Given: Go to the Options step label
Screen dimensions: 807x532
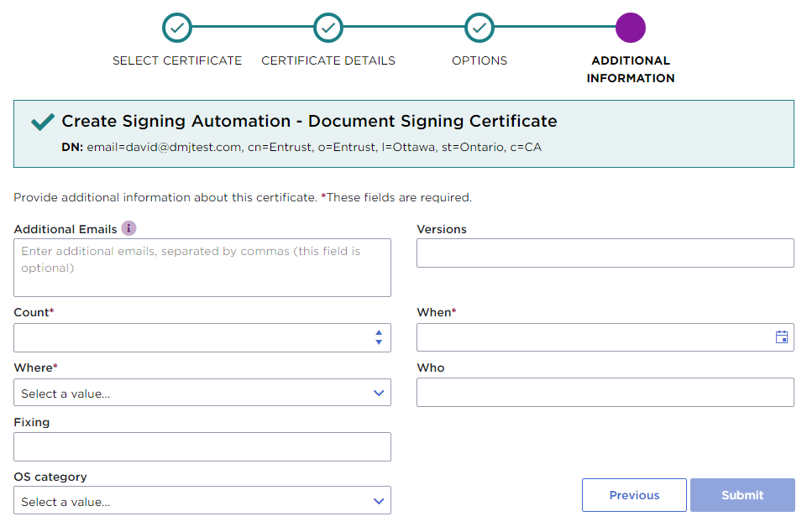Looking at the screenshot, I should (479, 60).
